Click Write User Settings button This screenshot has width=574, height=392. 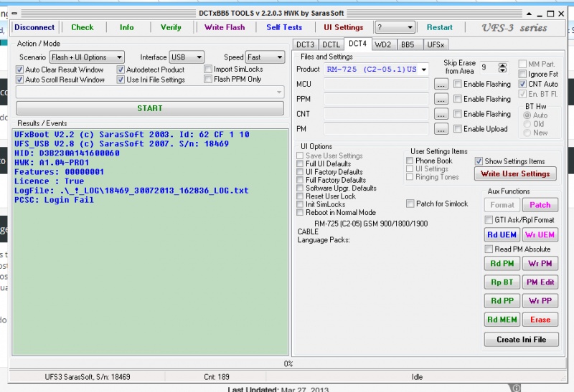coord(515,173)
